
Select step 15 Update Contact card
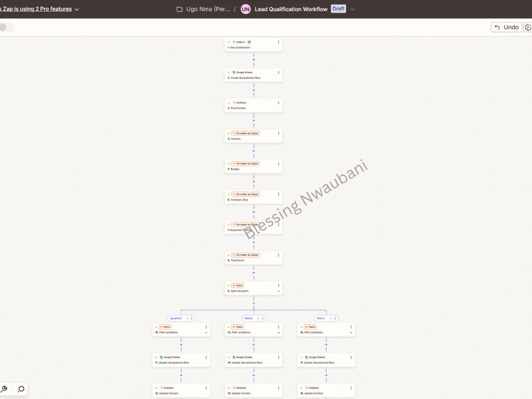pos(253,390)
